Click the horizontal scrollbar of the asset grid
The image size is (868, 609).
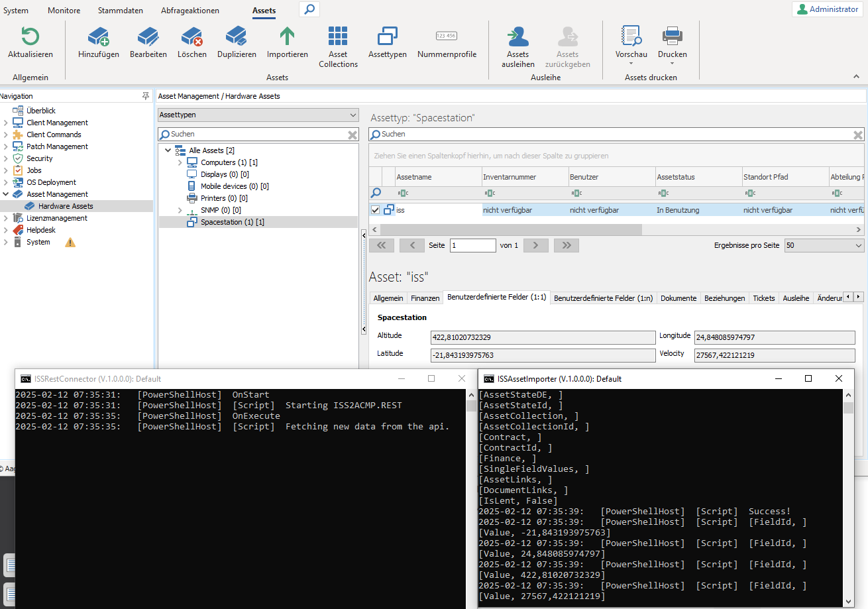[510, 229]
